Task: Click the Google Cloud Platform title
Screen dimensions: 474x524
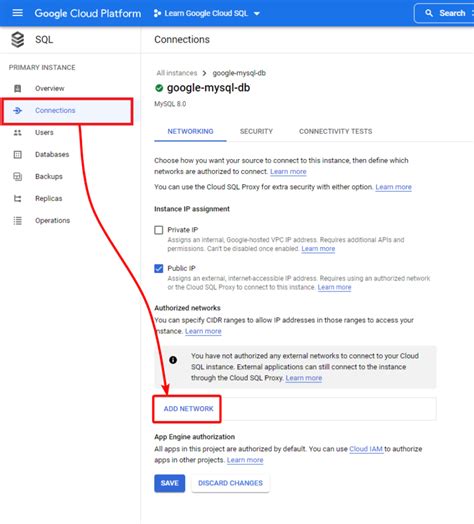Action: [88, 13]
